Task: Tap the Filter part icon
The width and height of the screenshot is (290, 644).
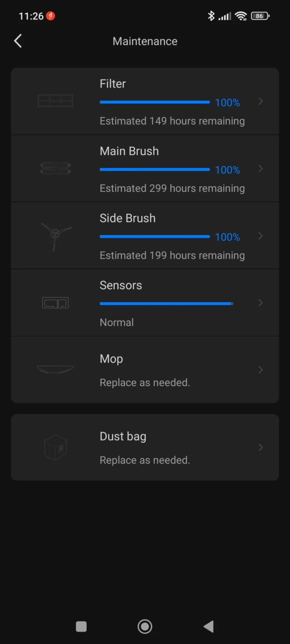Action: click(x=56, y=101)
